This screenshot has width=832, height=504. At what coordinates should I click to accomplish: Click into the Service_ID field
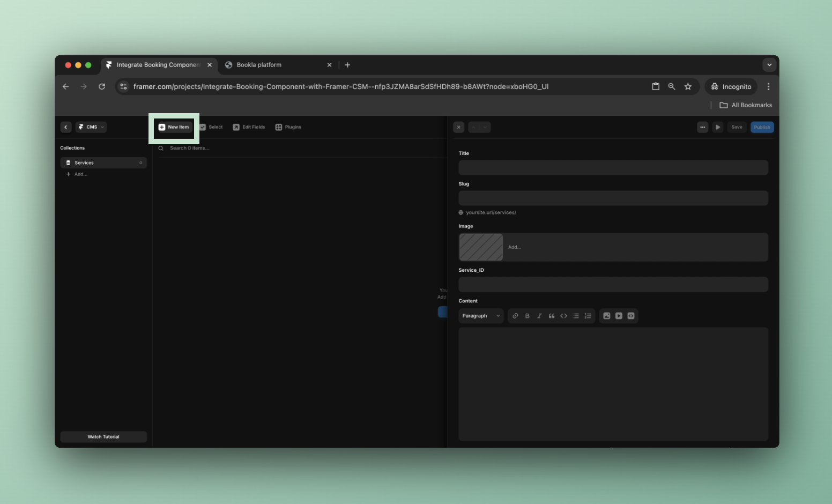613,285
